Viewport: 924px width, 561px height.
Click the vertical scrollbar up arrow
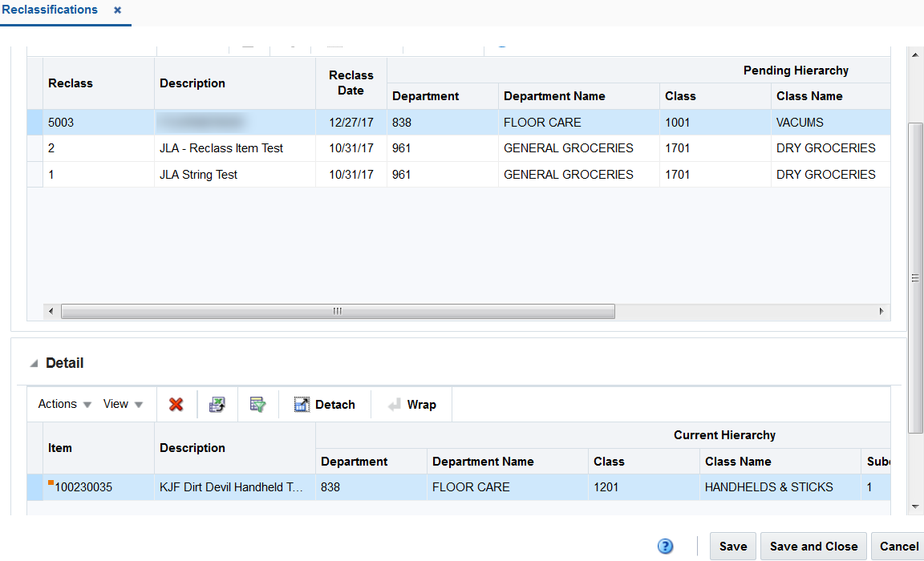[915, 54]
